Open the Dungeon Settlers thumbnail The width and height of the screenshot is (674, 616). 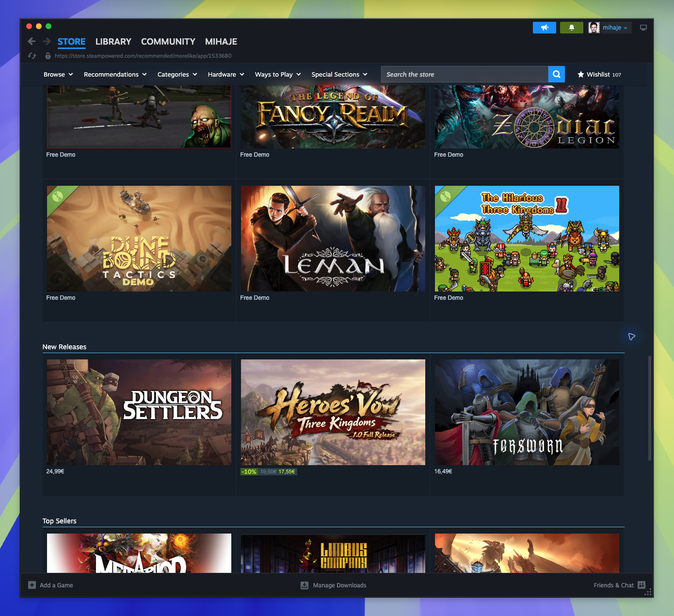pos(139,412)
